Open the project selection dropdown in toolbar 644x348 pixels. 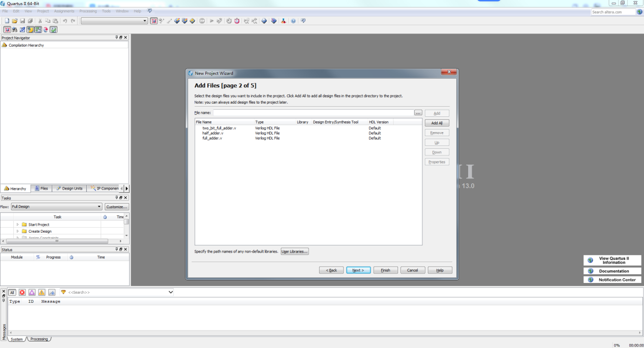114,21
